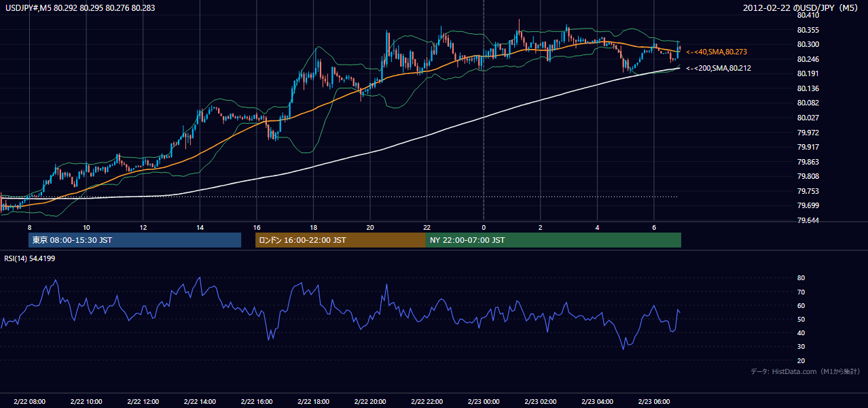Click hour tick 10 under price chart
Image resolution: width=868 pixels, height=408 pixels.
(86, 227)
